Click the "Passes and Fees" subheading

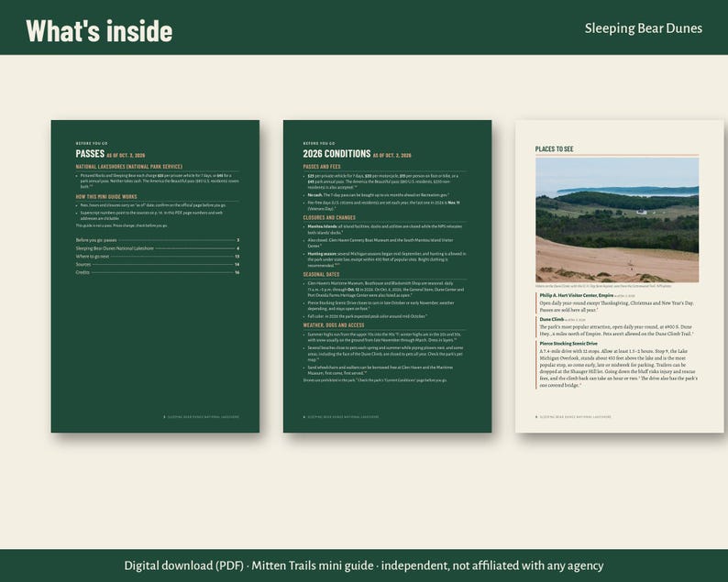point(322,167)
